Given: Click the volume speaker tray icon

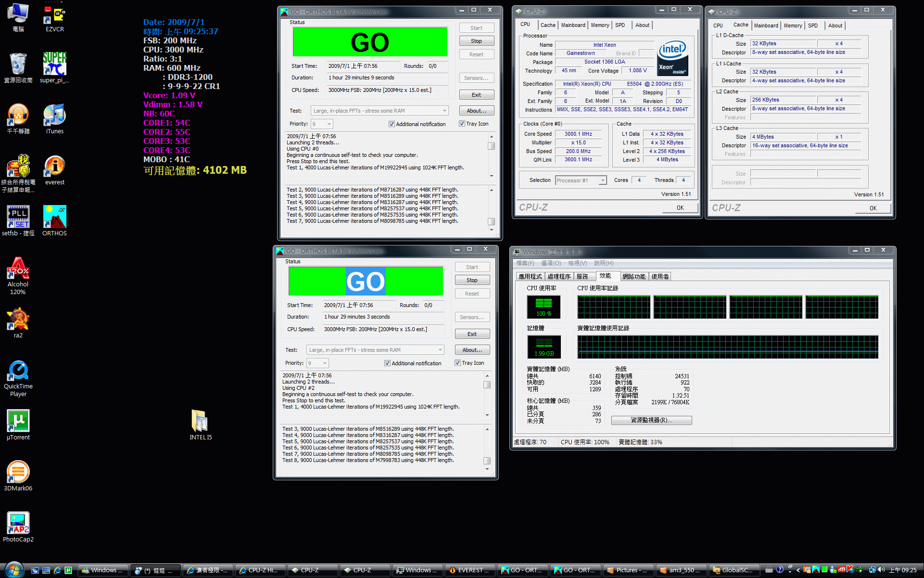Looking at the screenshot, I should 881,570.
